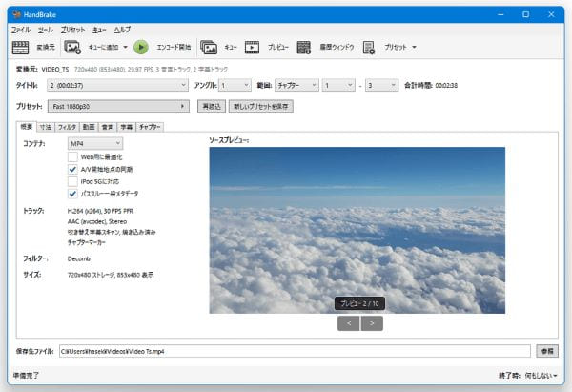Open the Activity Window log icon
572x392 pixels.
click(x=303, y=47)
